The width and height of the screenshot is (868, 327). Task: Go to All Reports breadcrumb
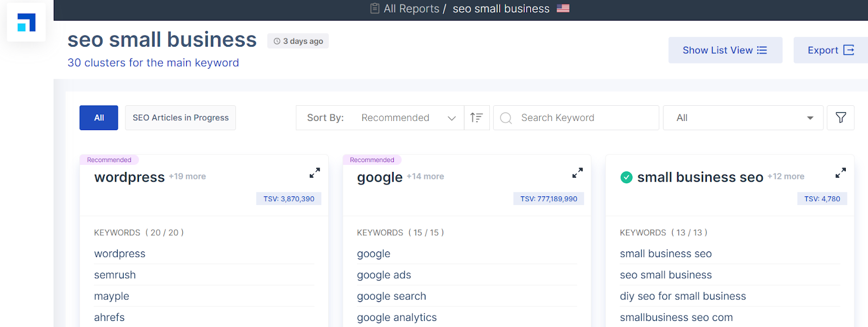pyautogui.click(x=411, y=9)
